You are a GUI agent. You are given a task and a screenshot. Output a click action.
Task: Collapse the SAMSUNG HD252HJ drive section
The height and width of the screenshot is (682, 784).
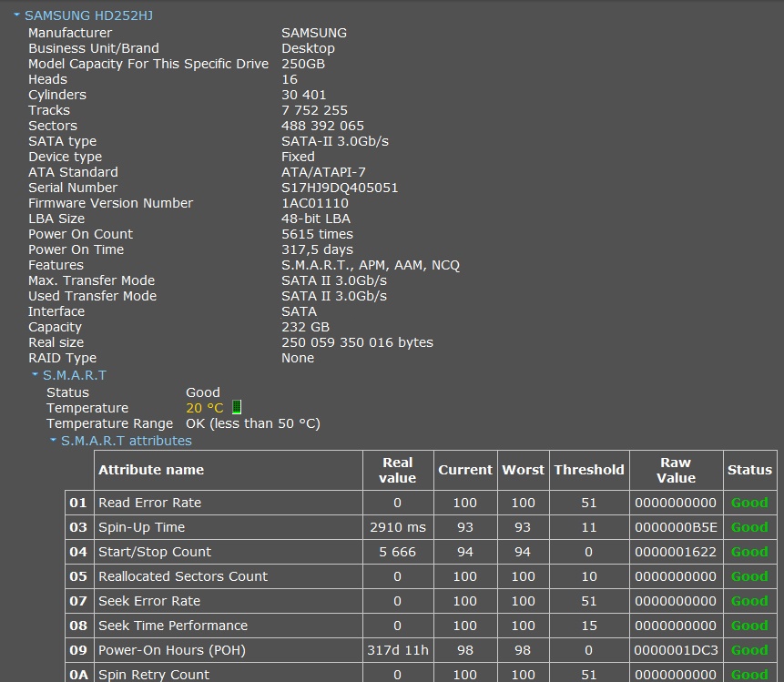pos(16,15)
